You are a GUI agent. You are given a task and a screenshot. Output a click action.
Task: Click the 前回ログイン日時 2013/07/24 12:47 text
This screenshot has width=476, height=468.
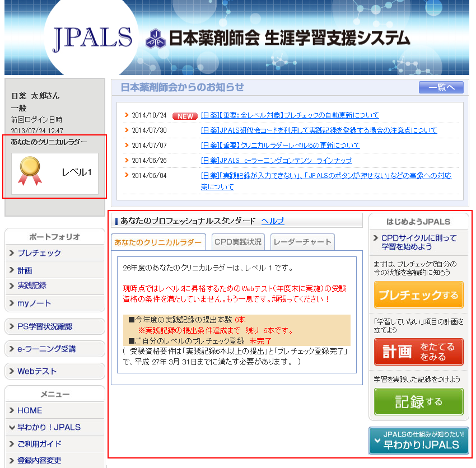pyautogui.click(x=37, y=125)
